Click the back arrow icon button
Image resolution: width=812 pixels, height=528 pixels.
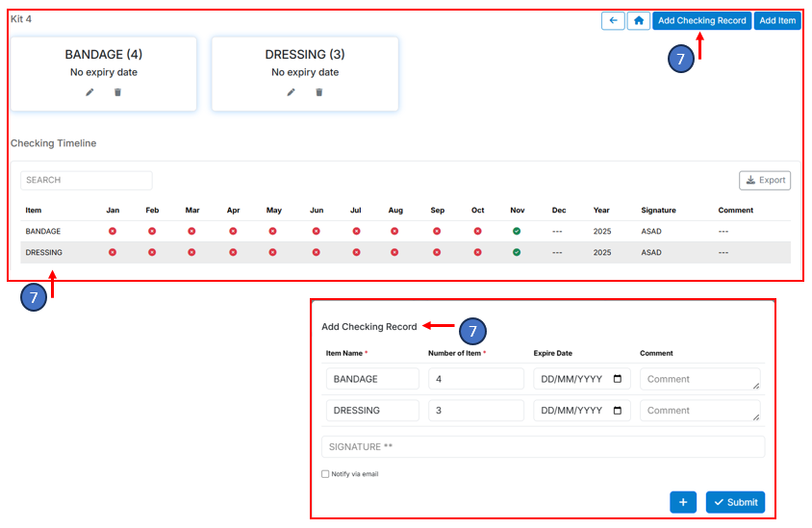pos(613,20)
